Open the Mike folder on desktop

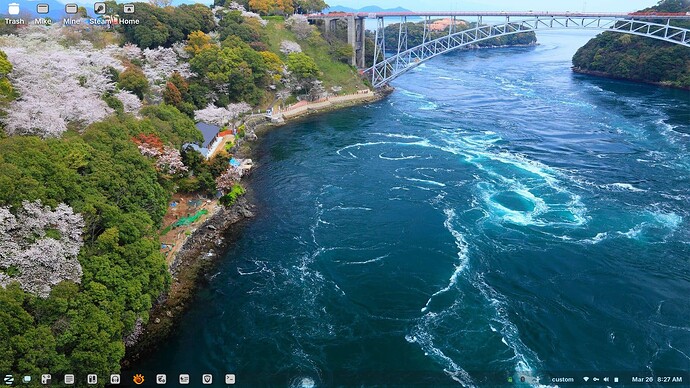tap(43, 13)
